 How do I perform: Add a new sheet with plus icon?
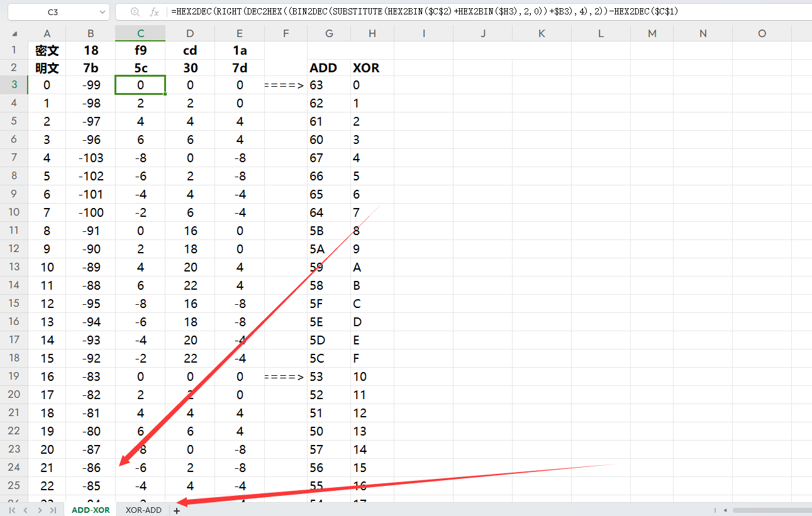[x=177, y=510]
